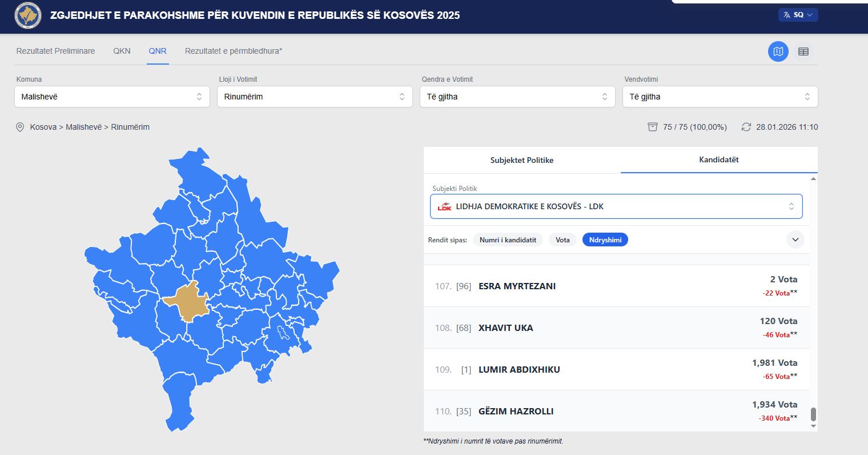This screenshot has width=868, height=455.
Task: Click the location pin breadcrumb icon
Action: coord(20,127)
